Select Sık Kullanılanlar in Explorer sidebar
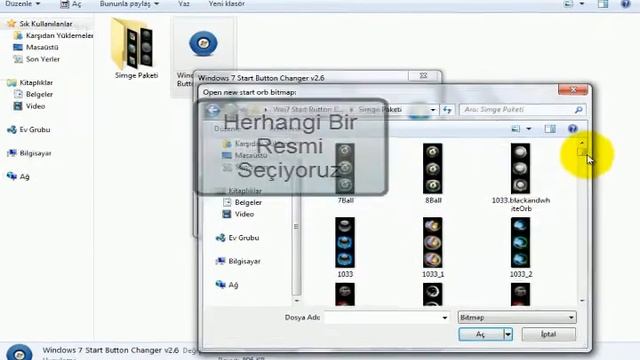This screenshot has height=360, width=640. click(x=40, y=24)
